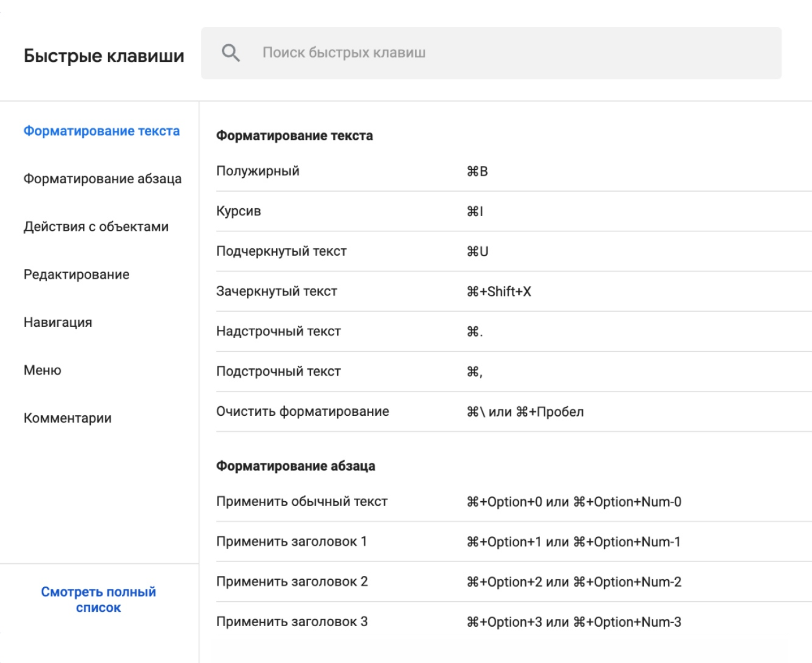Open the Комментарии category
The width and height of the screenshot is (812, 663).
pos(67,418)
